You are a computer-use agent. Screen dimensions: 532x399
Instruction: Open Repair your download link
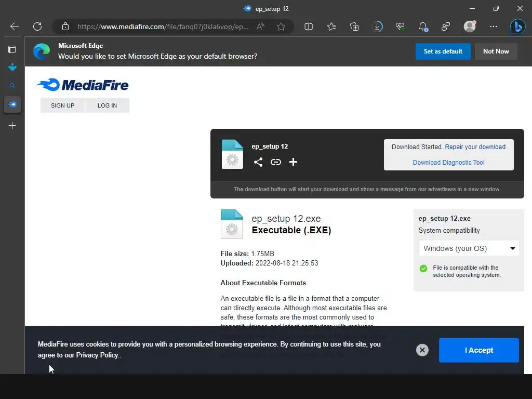tap(475, 147)
